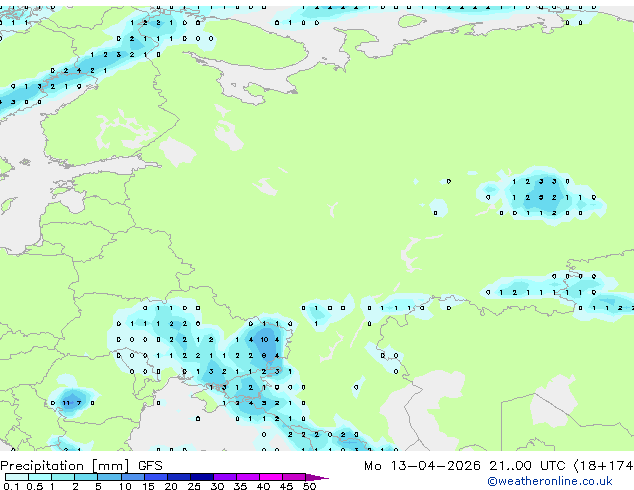Click the '25' legend scale label
Viewport: 634px width, 490px height.
[194, 486]
